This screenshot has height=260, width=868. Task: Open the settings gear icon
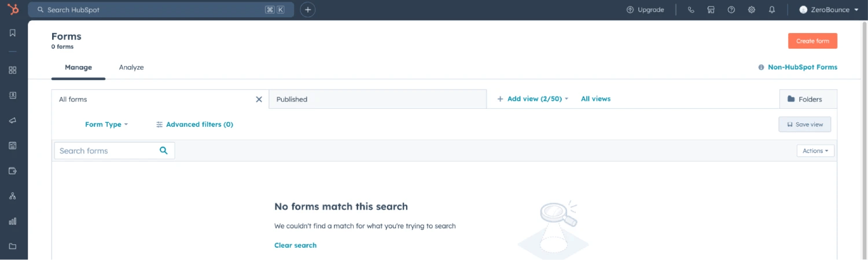[x=752, y=10]
